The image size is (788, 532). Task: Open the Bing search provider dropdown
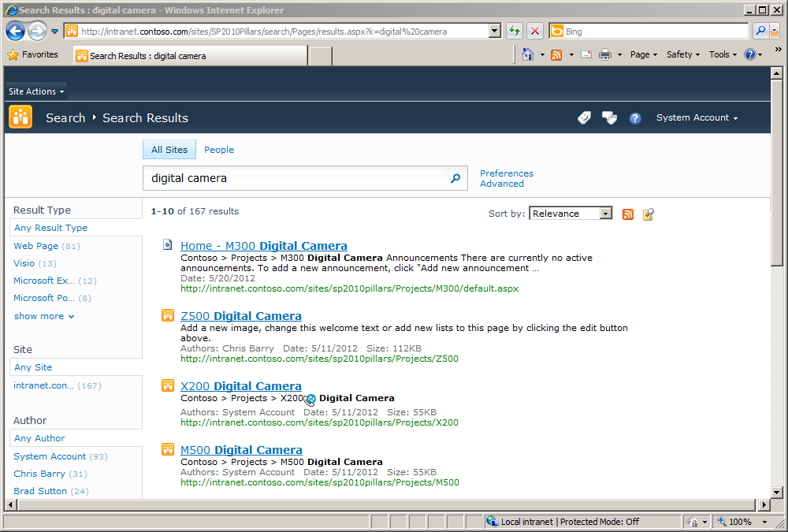click(775, 32)
